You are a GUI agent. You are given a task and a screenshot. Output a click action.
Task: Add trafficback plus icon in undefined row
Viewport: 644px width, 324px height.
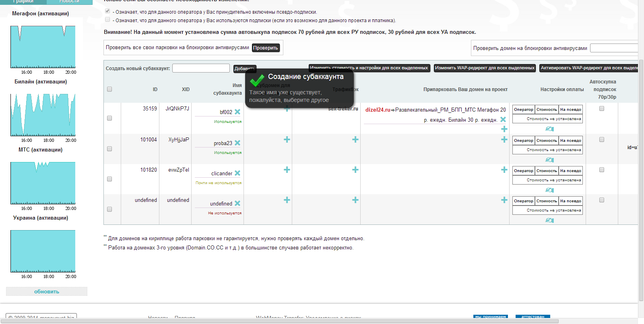click(355, 200)
